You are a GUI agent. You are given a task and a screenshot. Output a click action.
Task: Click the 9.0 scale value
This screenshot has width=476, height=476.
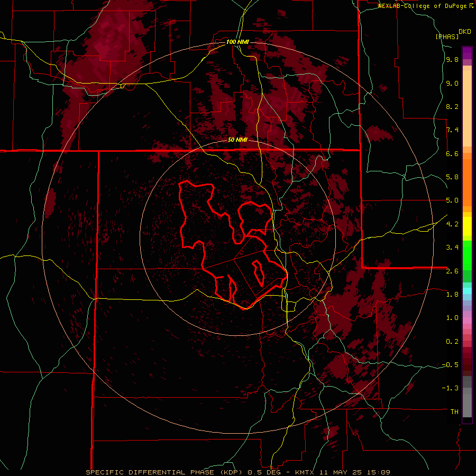tap(452, 83)
